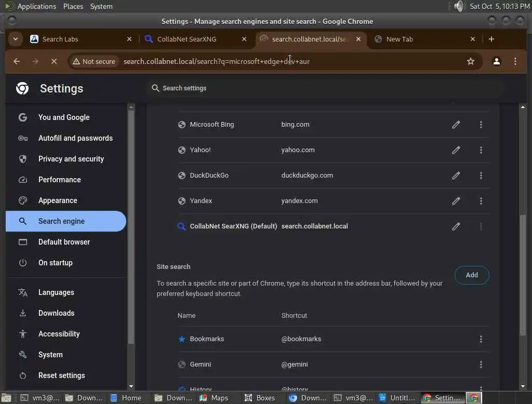The image size is (532, 404).
Task: Edit the DuckDuckGo search engine entry
Action: 456,176
